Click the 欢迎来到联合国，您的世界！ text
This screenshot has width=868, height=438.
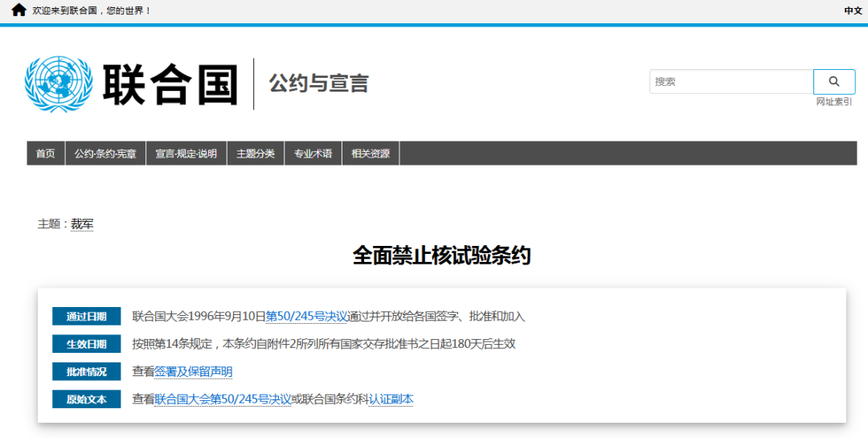[92, 10]
